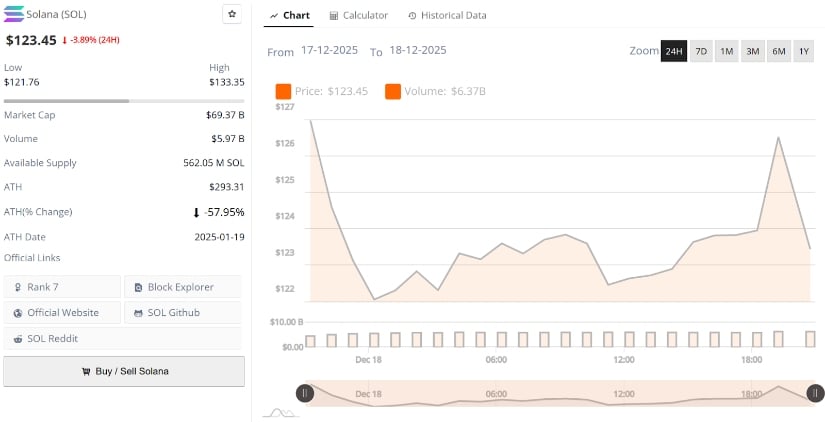
Task: Switch to the Calculator tab
Action: (358, 15)
